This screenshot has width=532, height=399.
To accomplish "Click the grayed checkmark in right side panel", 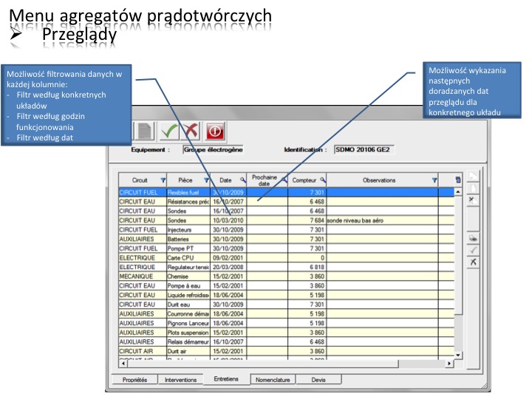I will click(x=474, y=250).
